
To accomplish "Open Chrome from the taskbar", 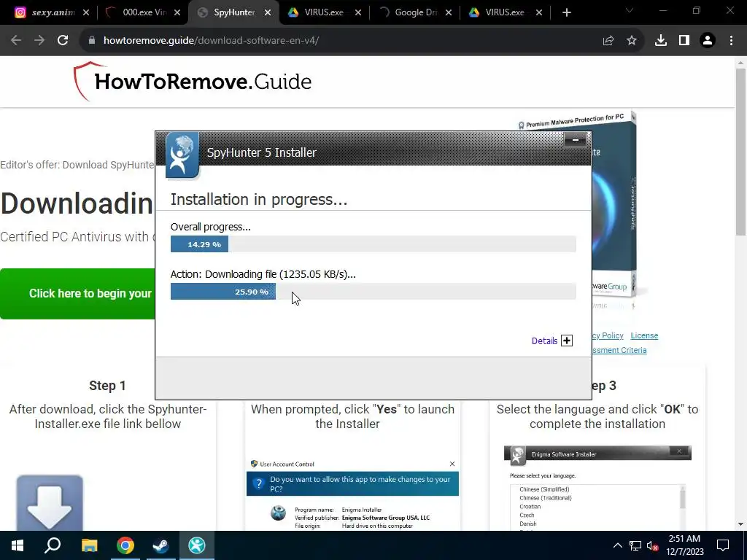I will click(x=125, y=545).
